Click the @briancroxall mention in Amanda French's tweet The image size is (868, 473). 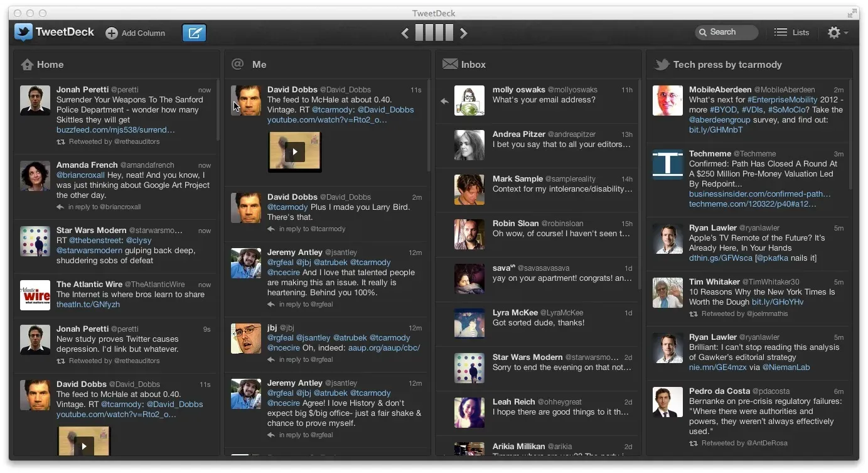tap(80, 175)
